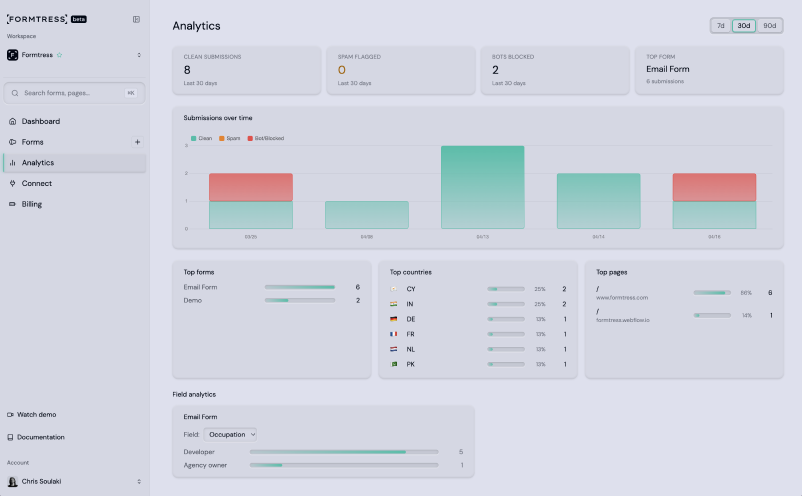
Task: Click the www.formtress.com top page entry
Action: [x=622, y=297]
